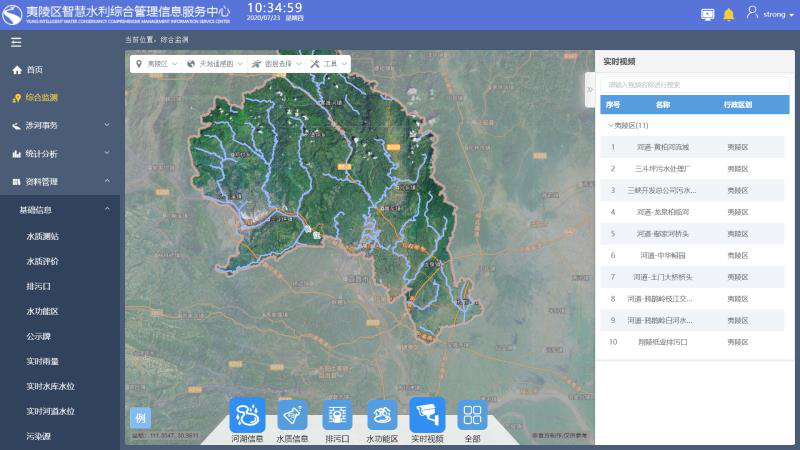Open the 工具 tools dropdown
Image resolution: width=800 pixels, height=450 pixels.
(329, 64)
